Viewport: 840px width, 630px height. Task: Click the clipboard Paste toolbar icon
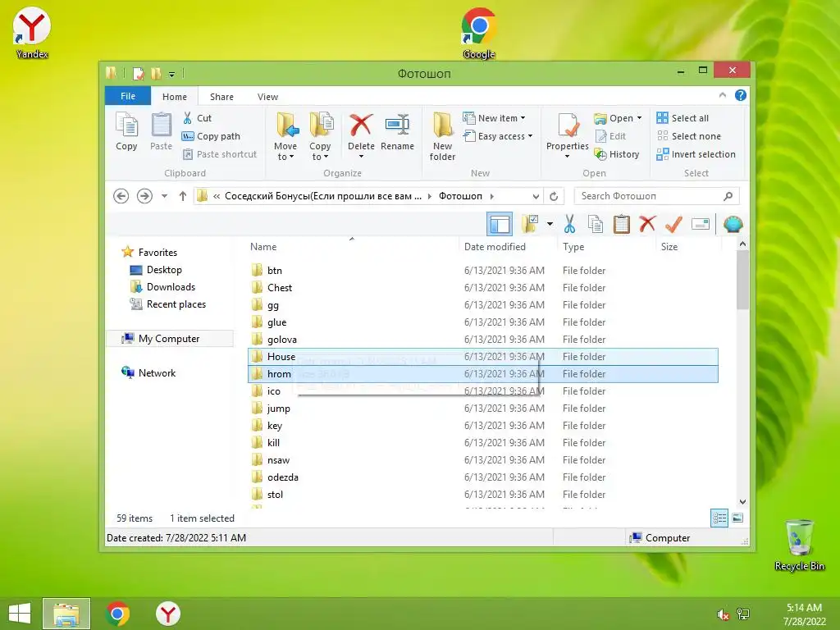(622, 224)
